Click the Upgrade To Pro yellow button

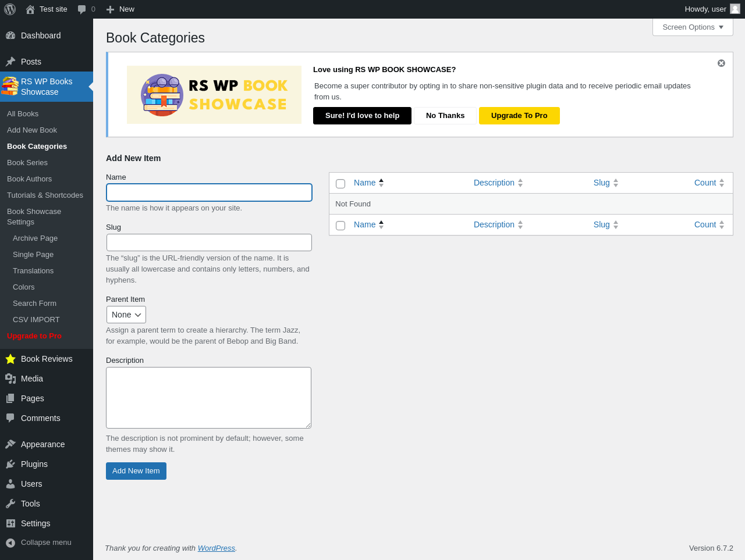519,116
